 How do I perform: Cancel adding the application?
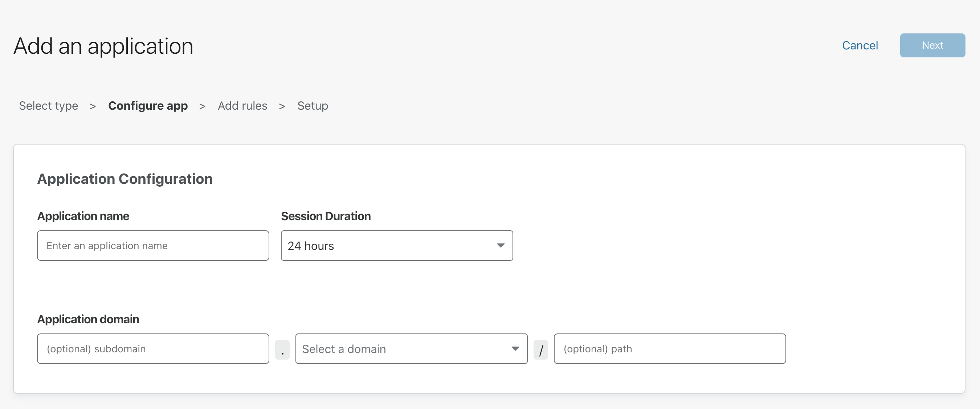pyautogui.click(x=860, y=45)
